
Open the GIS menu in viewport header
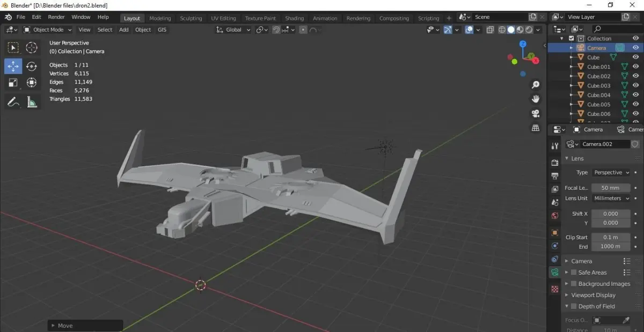[162, 30]
